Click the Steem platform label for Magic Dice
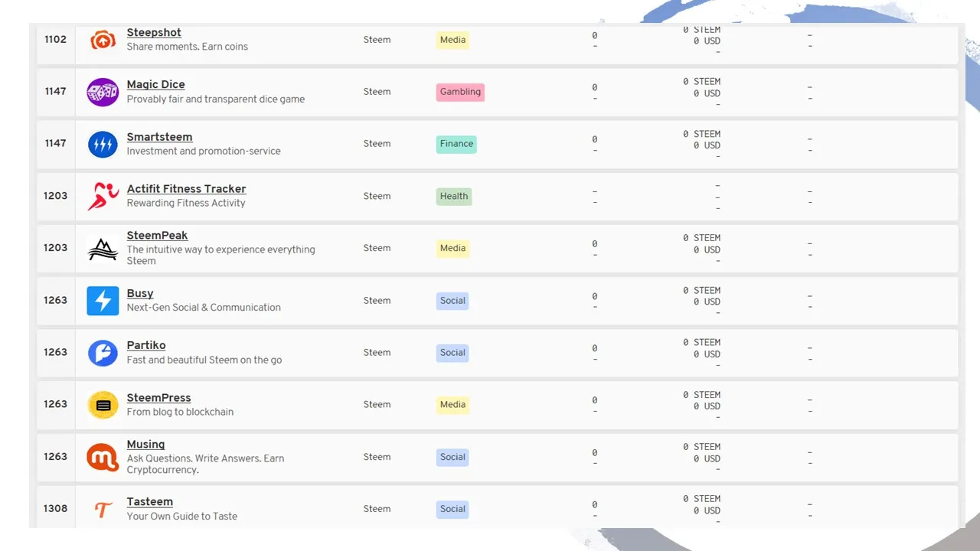980x551 pixels. pyautogui.click(x=377, y=92)
